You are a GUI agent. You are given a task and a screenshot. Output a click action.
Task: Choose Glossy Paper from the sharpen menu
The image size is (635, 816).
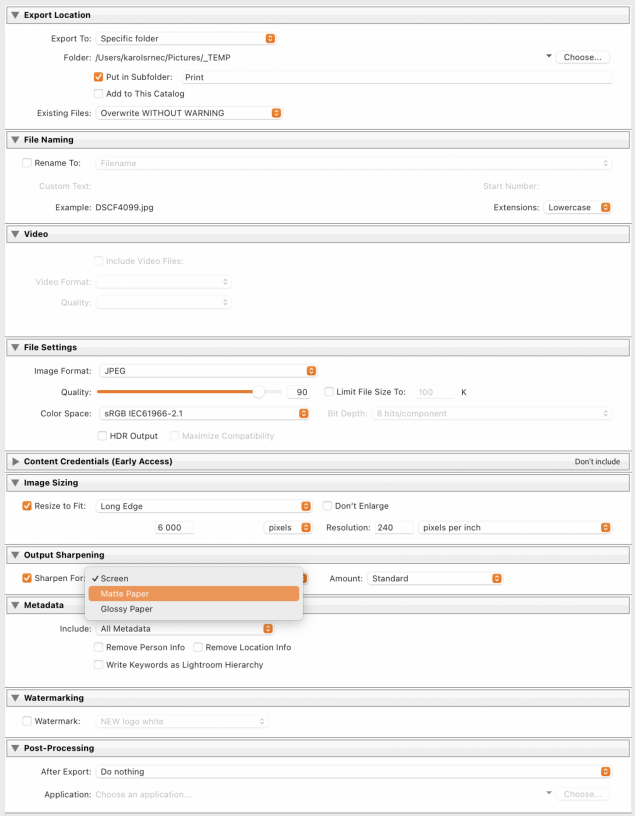click(x=194, y=608)
